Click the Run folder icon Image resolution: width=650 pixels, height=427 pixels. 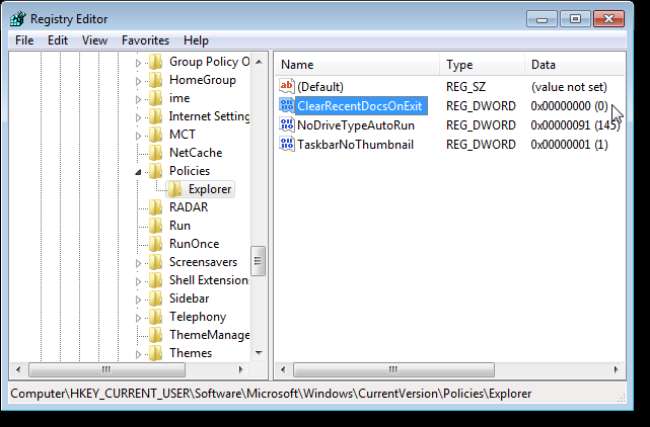155,226
